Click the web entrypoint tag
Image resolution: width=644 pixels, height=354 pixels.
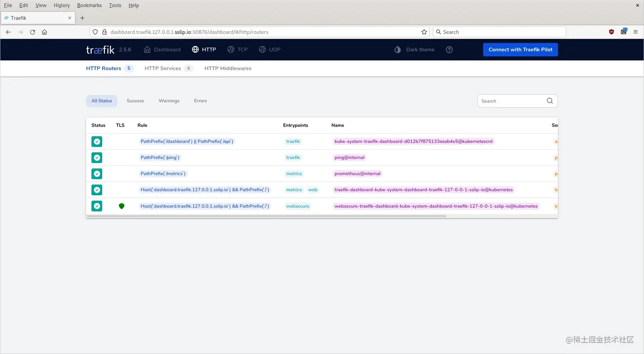pos(313,190)
